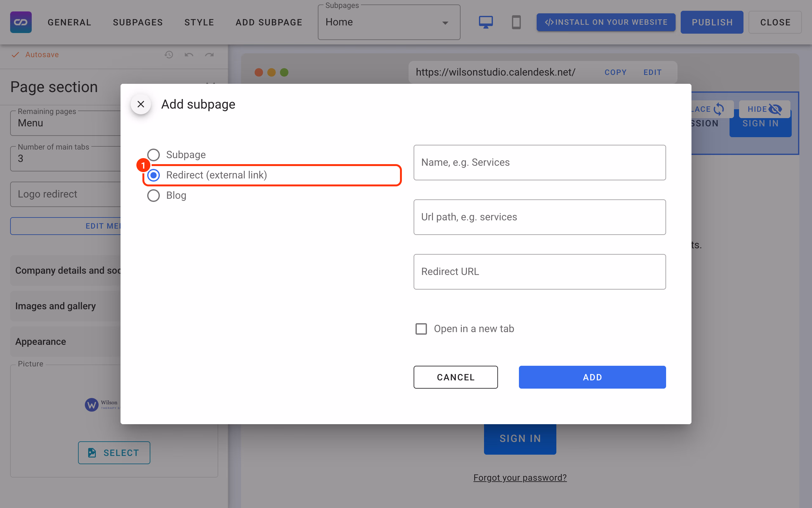Click the Logo redirect field
The width and height of the screenshot is (812, 508).
65,194
